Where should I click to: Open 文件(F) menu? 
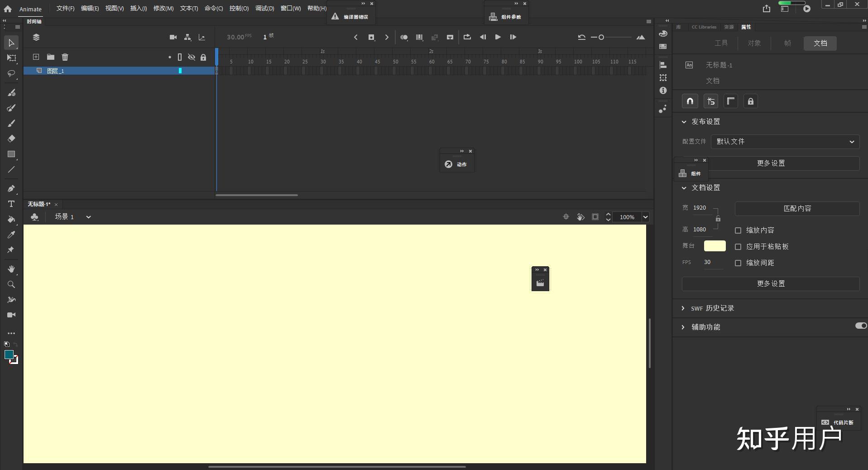(65, 9)
